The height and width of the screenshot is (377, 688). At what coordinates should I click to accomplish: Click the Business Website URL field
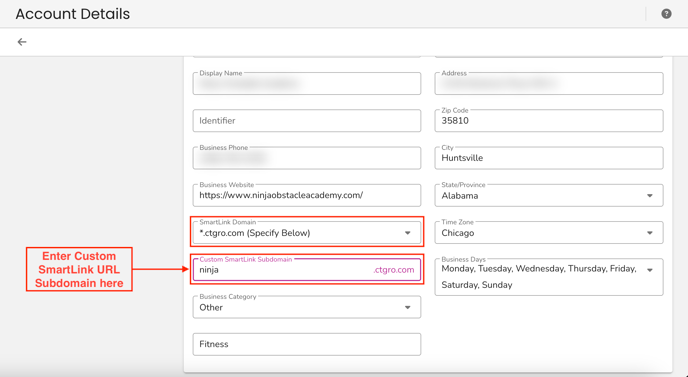(307, 195)
